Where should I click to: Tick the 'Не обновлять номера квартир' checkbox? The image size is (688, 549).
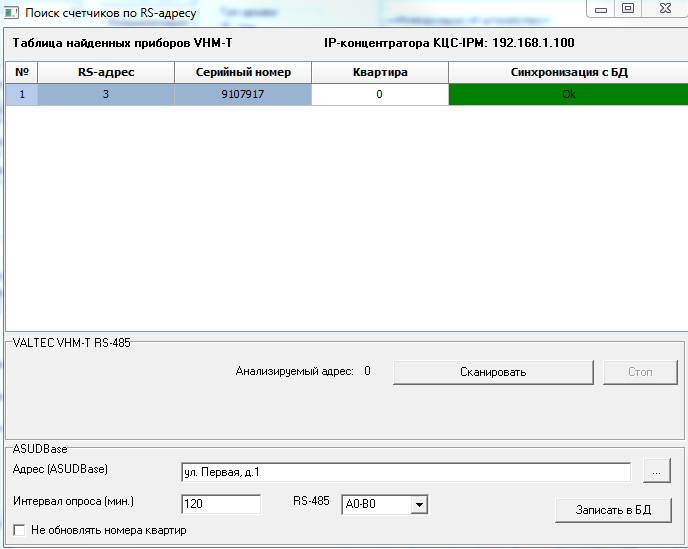pos(18,530)
